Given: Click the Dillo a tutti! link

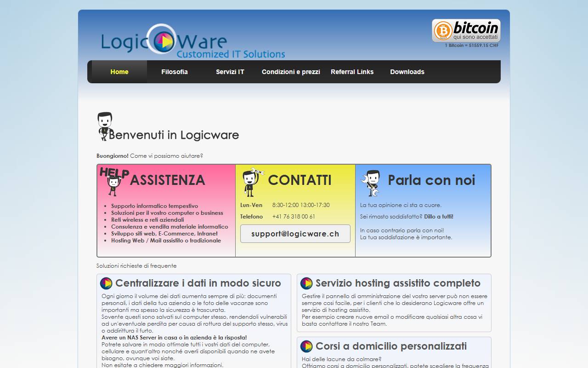Looking at the screenshot, I should pos(439,217).
